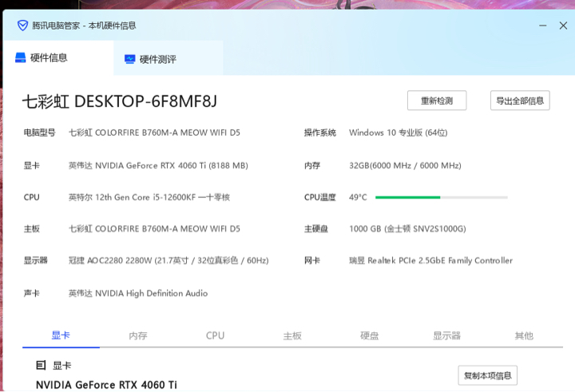Click the NVIDIA High Definition Audio value
The height and width of the screenshot is (392, 575).
point(138,293)
